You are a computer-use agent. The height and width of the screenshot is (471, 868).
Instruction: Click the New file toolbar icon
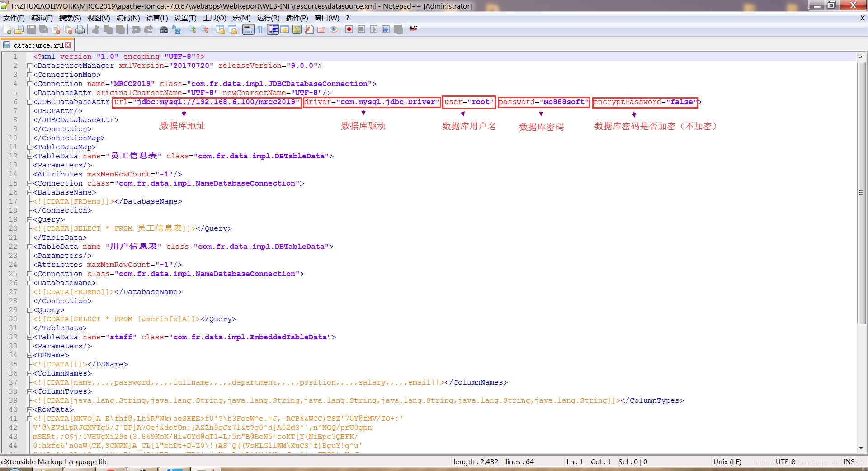7,30
